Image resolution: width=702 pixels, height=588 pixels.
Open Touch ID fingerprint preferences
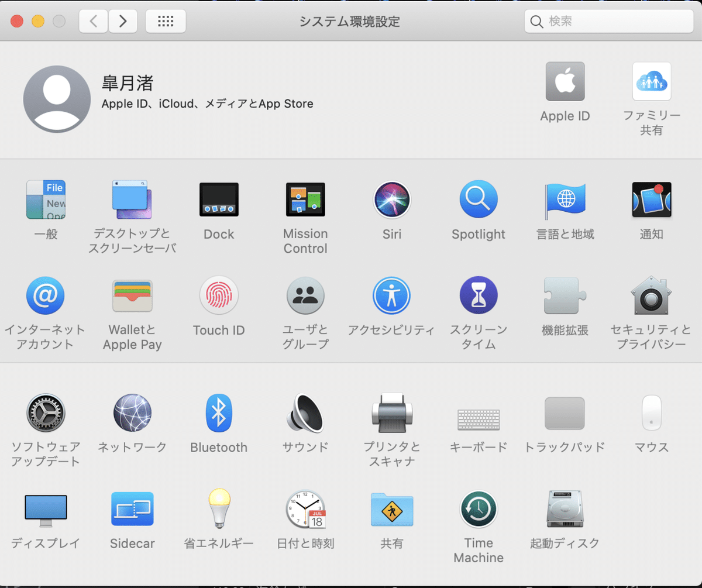pos(219,295)
